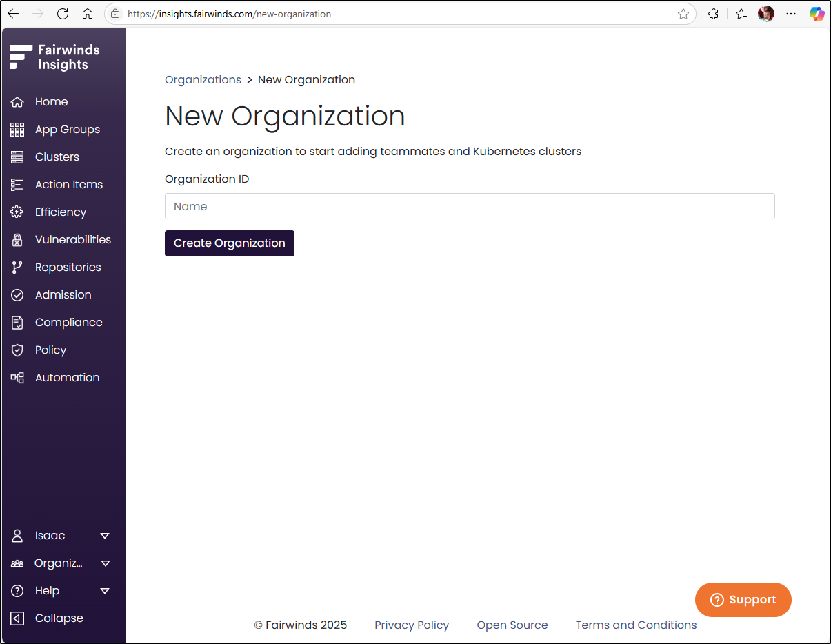Click the Collapse sidebar arrow icon
This screenshot has height=644, width=831.
pyautogui.click(x=18, y=618)
